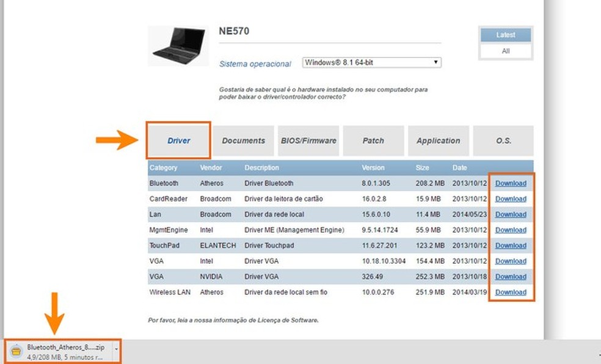The height and width of the screenshot is (364, 601).
Task: Click the Latest button
Action: 505,35
